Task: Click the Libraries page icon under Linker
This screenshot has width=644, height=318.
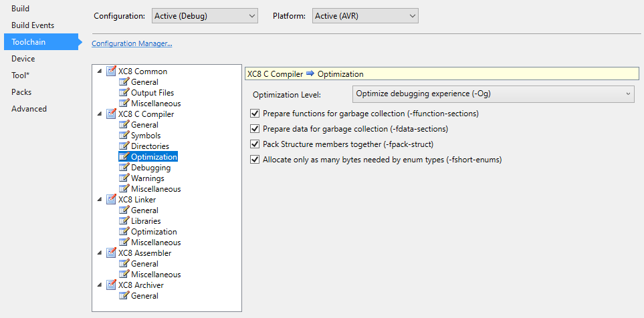Action: (x=124, y=221)
